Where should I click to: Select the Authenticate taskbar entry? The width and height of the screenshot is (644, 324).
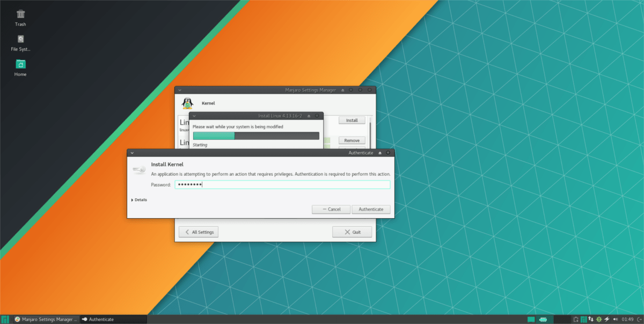[100, 319]
